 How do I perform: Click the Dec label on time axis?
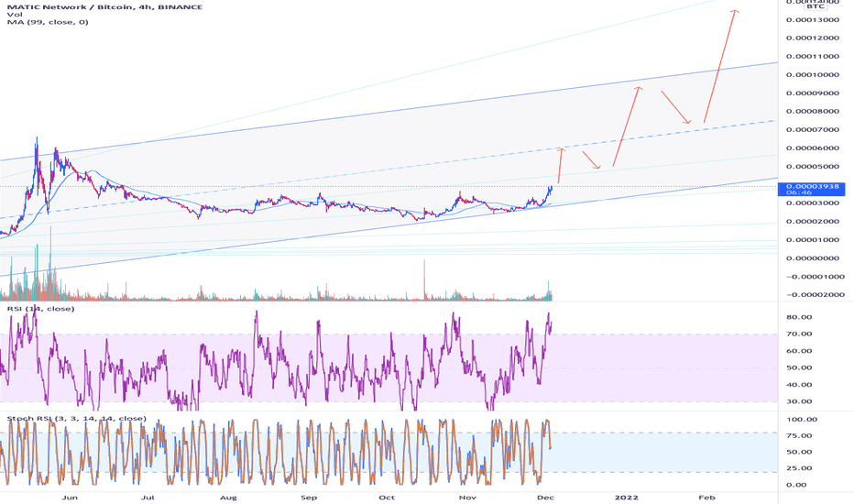click(545, 498)
